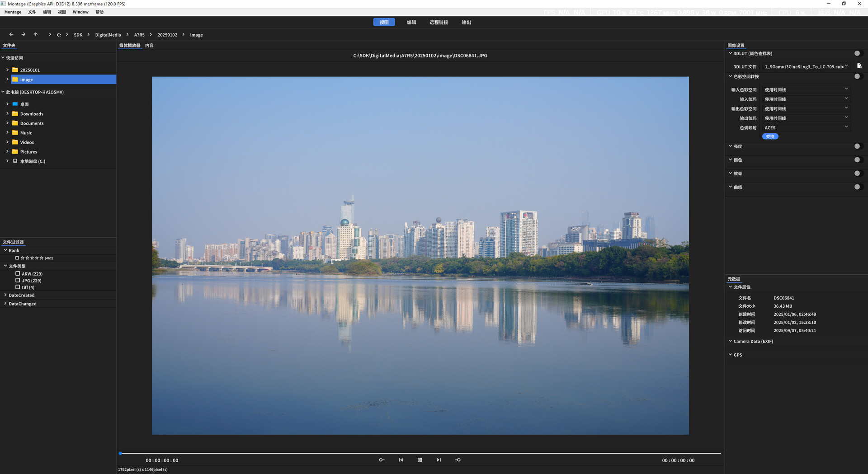
Task: Navigate back with the left arrow
Action: (x=11, y=34)
